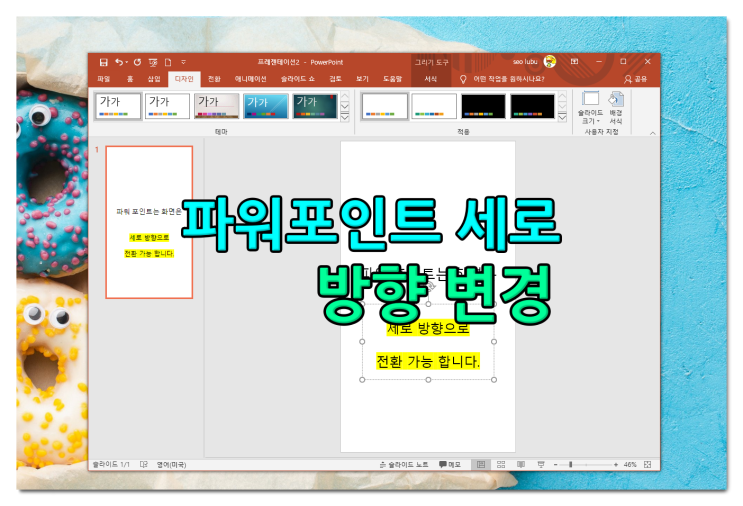743x506 pixels.
Task: Select the 디자인 tab
Action: point(184,79)
